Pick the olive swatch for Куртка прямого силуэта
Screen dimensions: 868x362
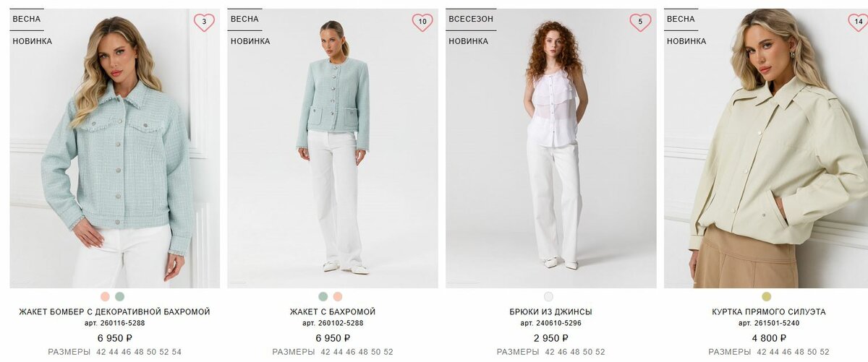[767, 296]
